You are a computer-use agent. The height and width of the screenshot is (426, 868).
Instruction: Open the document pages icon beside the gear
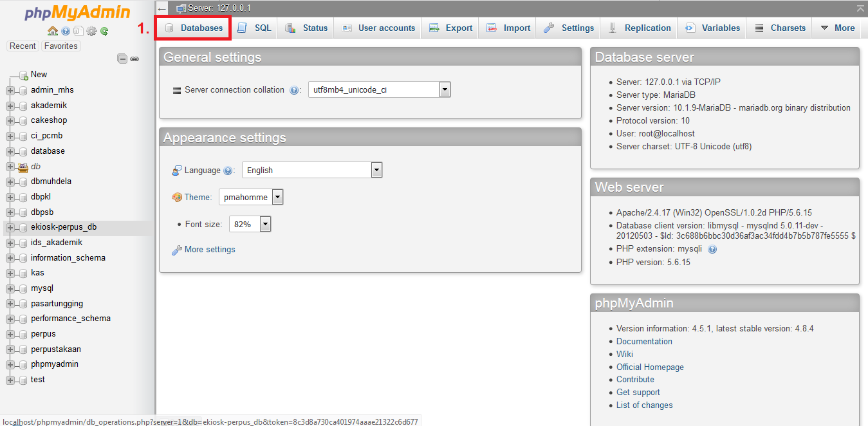(78, 31)
